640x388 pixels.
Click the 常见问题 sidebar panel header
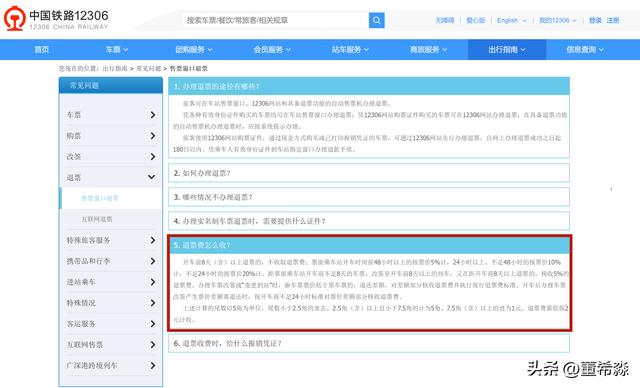pyautogui.click(x=111, y=85)
